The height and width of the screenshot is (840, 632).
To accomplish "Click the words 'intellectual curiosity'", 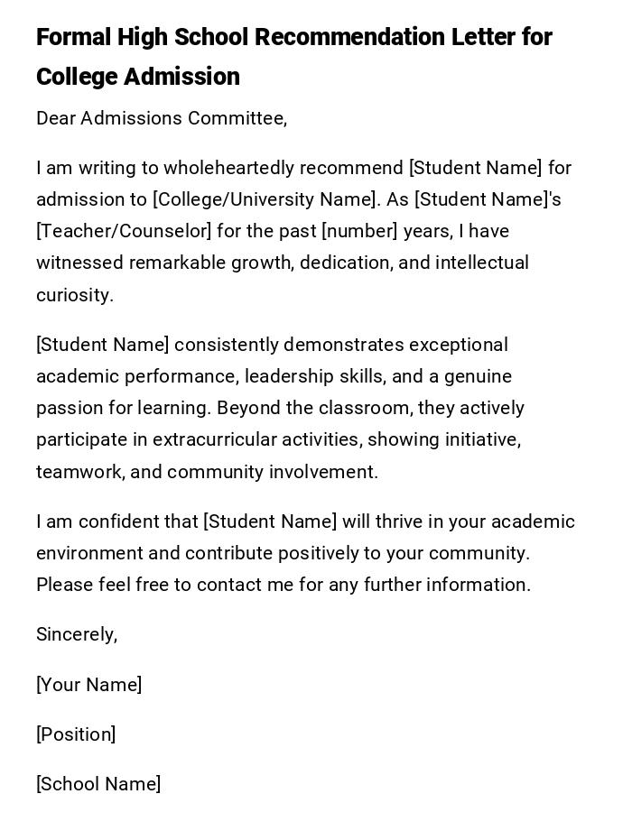I will click(481, 263).
